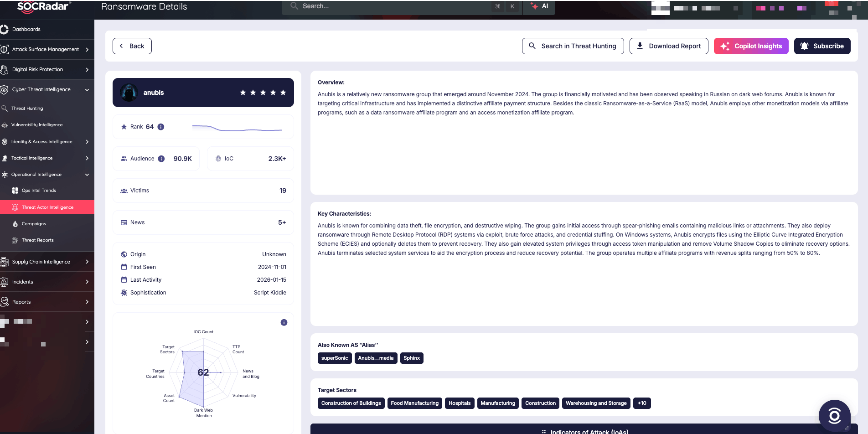The image size is (868, 434).
Task: Click the AI sparkle button in top bar
Action: pyautogui.click(x=539, y=6)
